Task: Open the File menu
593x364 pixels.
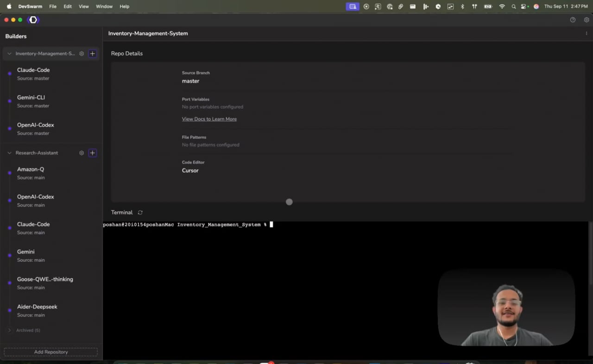Action: tap(53, 6)
